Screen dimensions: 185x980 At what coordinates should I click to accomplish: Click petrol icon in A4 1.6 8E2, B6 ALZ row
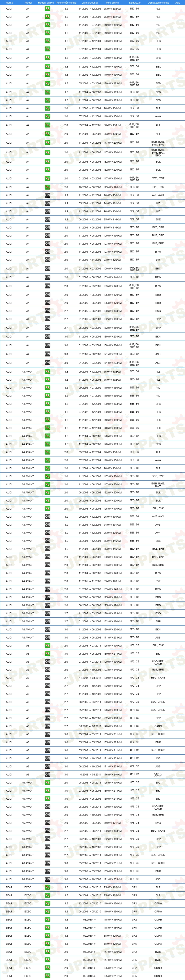click(x=47, y=9)
